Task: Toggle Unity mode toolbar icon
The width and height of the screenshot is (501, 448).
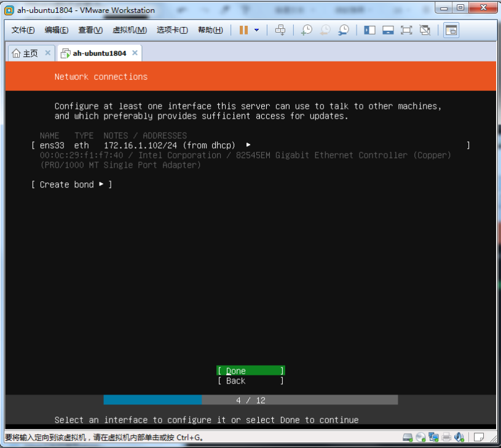Action: tap(425, 30)
